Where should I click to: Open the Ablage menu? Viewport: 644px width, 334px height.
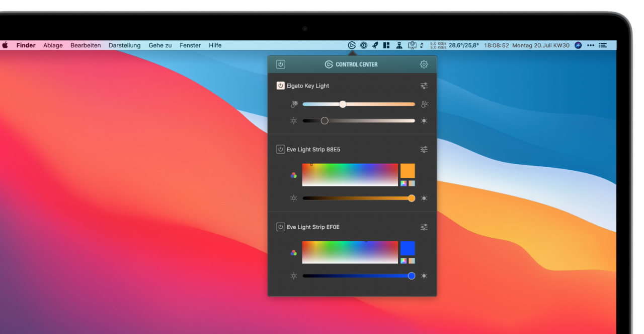[x=53, y=45]
